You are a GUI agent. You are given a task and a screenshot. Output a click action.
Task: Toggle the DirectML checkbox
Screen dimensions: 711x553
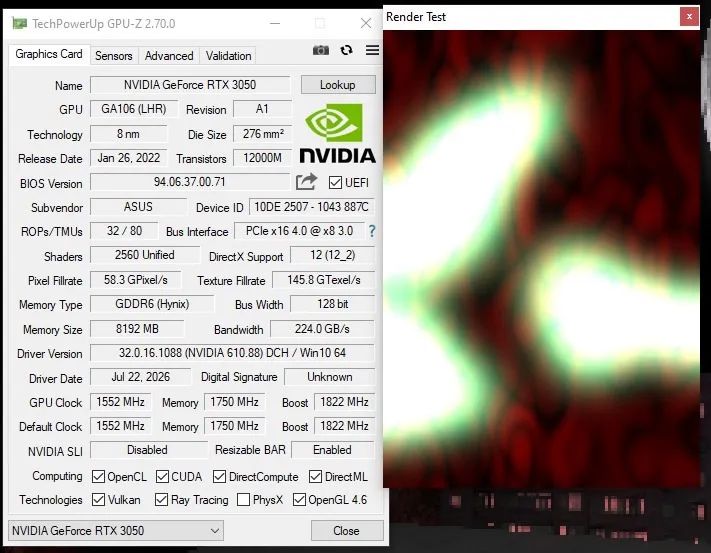(x=315, y=476)
